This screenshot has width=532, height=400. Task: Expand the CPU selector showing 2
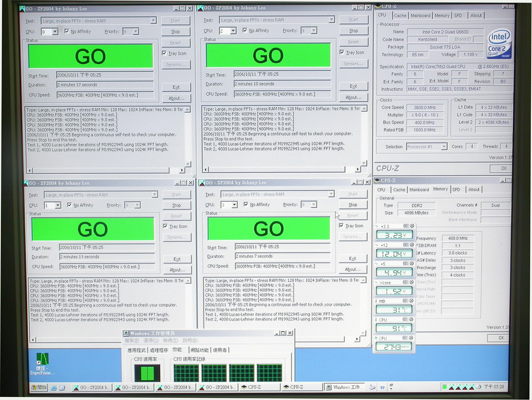[x=233, y=31]
